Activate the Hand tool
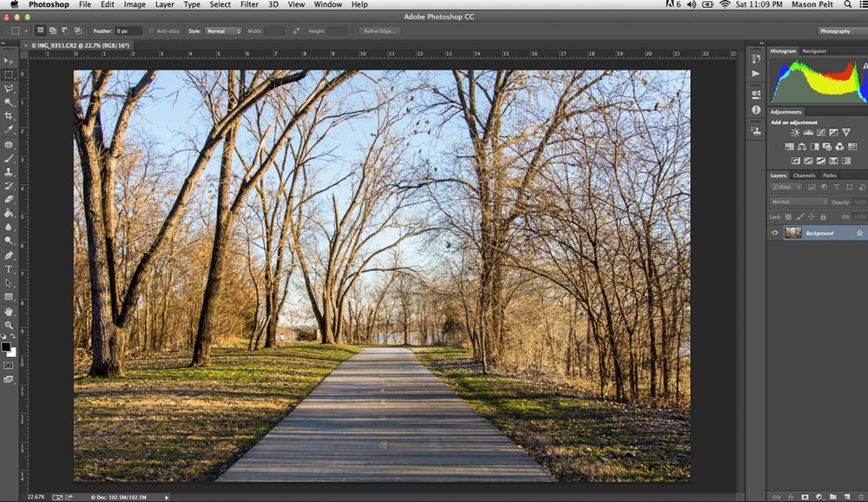This screenshot has width=868, height=502. [x=9, y=311]
